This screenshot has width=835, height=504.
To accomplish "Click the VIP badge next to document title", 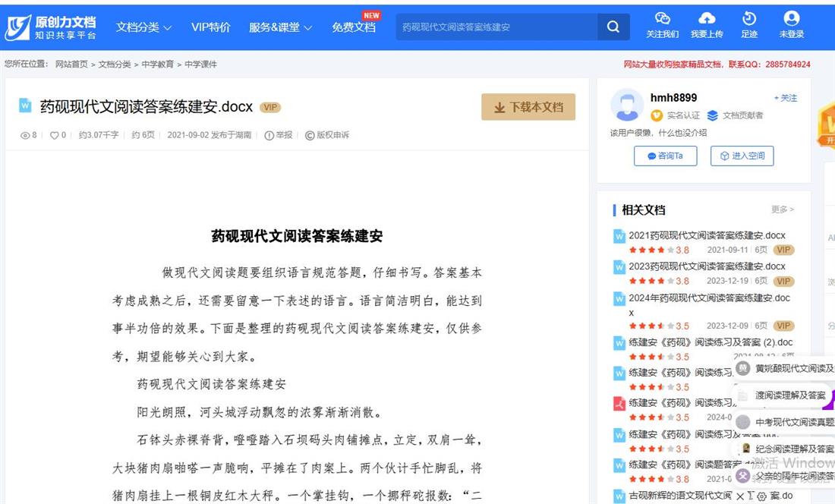I will [x=270, y=108].
